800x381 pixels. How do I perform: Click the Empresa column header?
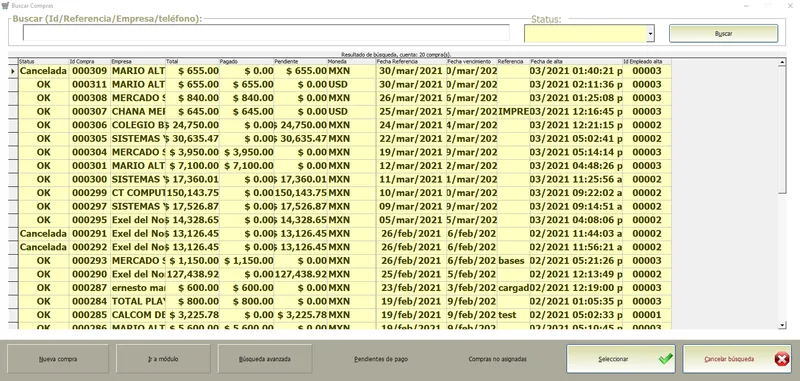(x=138, y=61)
